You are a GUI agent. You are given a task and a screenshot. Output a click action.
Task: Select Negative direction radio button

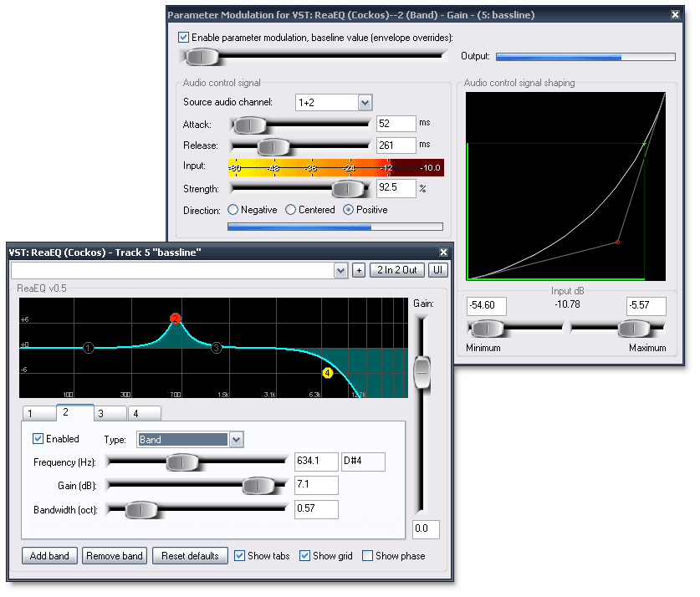click(232, 210)
